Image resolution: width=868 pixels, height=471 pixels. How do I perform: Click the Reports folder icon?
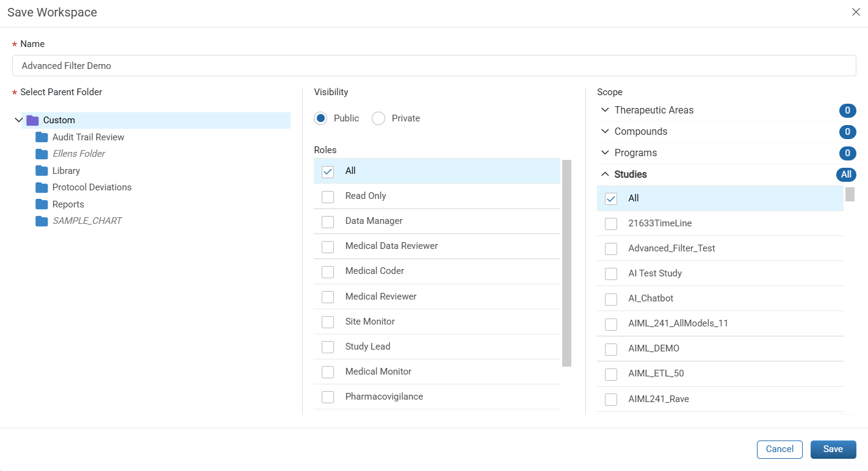pos(42,204)
